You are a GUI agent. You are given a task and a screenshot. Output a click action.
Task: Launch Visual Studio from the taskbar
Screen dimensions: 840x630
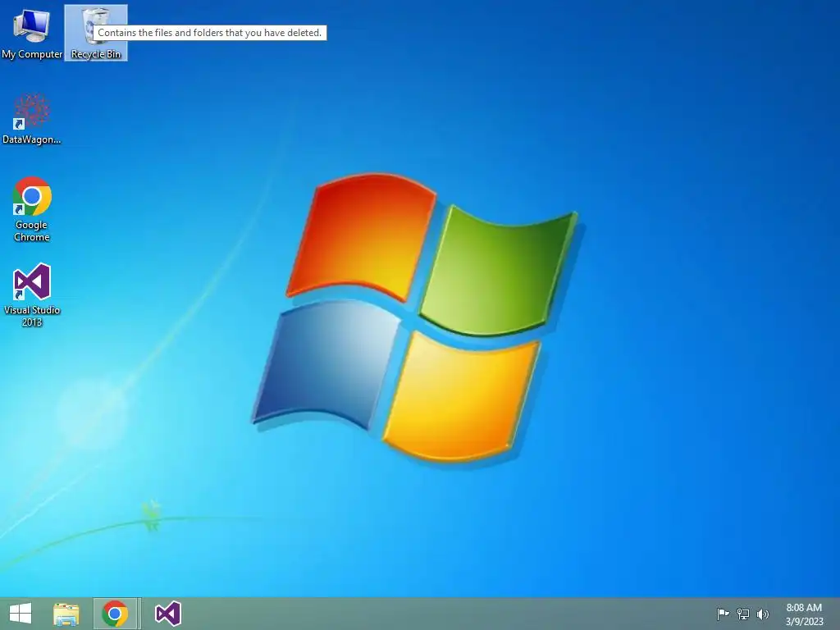pyautogui.click(x=167, y=614)
